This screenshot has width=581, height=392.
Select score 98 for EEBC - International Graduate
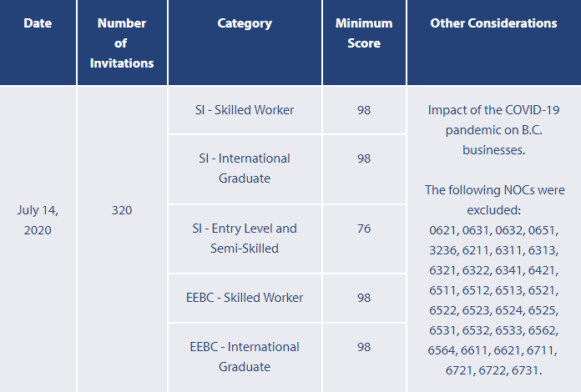pos(364,347)
